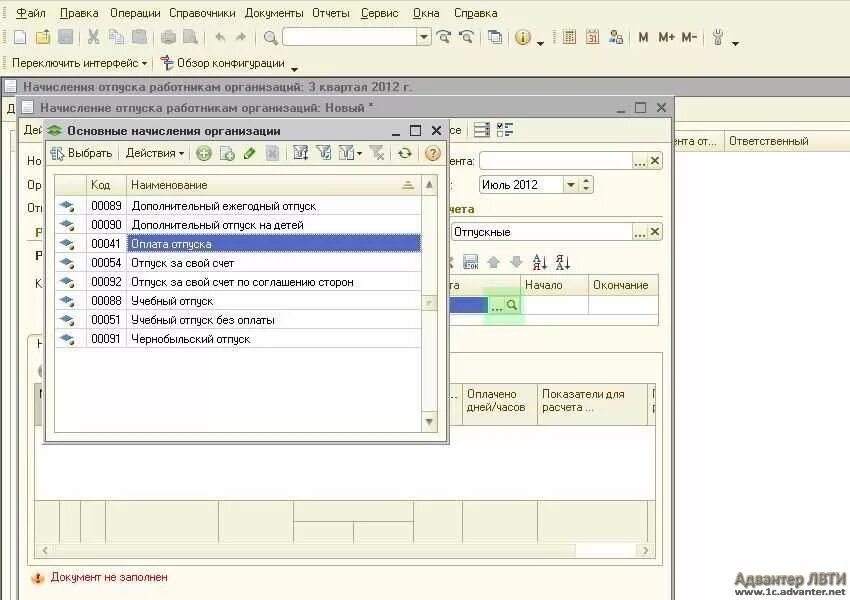The height and width of the screenshot is (600, 850).
Task: Select the Учебный отпуск row, code 00088
Action: 238,301
